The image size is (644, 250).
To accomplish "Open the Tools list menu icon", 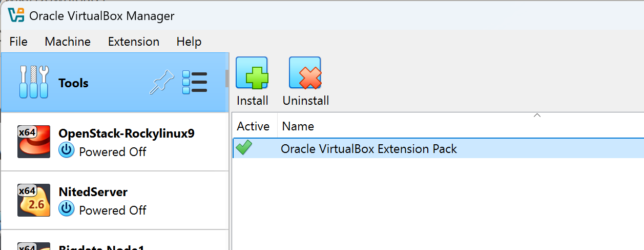I will tap(195, 82).
